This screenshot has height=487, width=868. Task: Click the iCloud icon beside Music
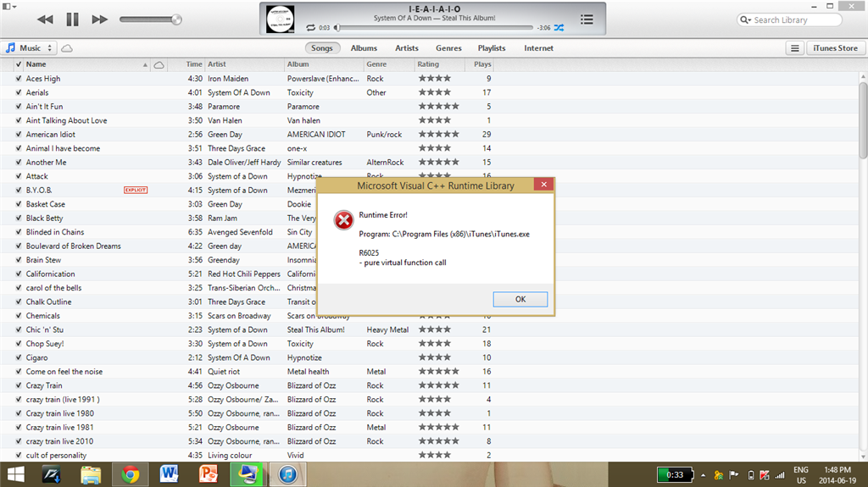tap(67, 48)
